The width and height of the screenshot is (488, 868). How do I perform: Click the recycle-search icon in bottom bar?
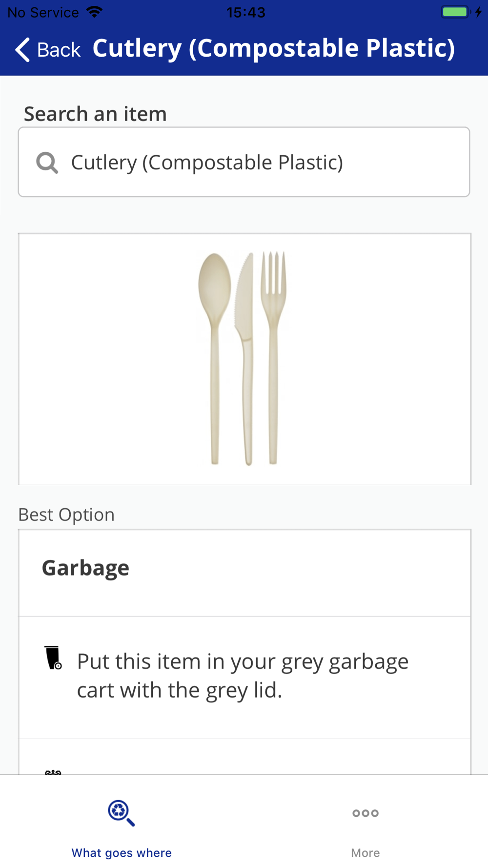[121, 813]
